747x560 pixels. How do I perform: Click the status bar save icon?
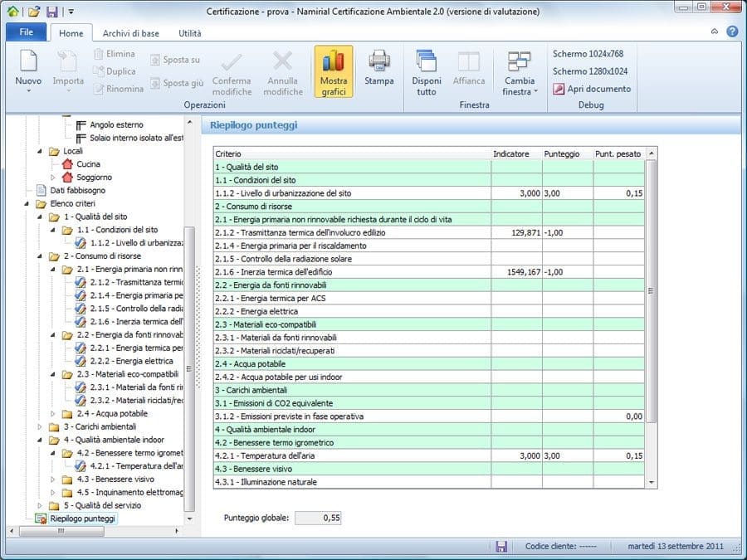pos(501,546)
